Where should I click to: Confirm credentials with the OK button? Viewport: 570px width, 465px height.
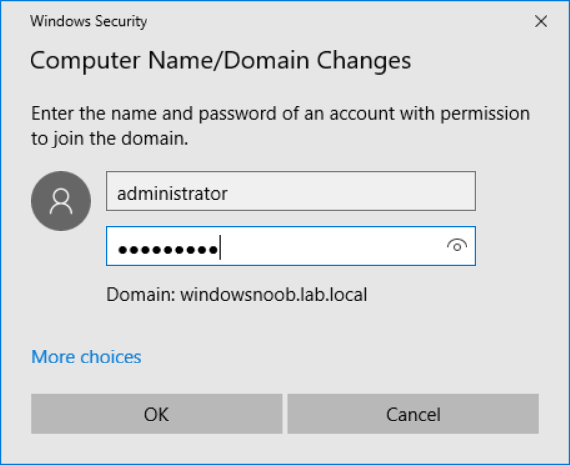[x=157, y=414]
